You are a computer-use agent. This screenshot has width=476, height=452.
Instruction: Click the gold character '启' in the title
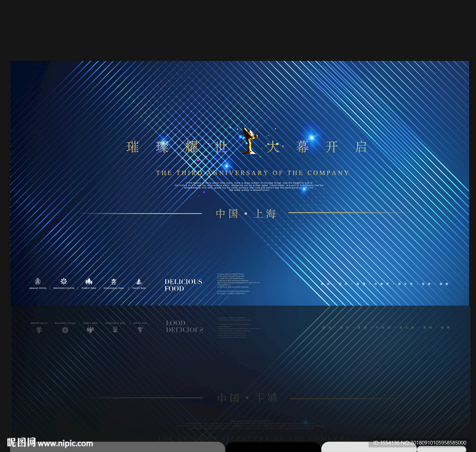tap(361, 147)
